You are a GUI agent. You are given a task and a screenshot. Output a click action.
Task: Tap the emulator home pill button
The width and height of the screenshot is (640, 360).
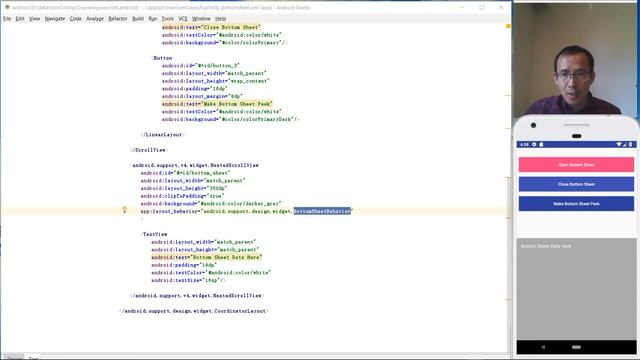[x=576, y=347]
